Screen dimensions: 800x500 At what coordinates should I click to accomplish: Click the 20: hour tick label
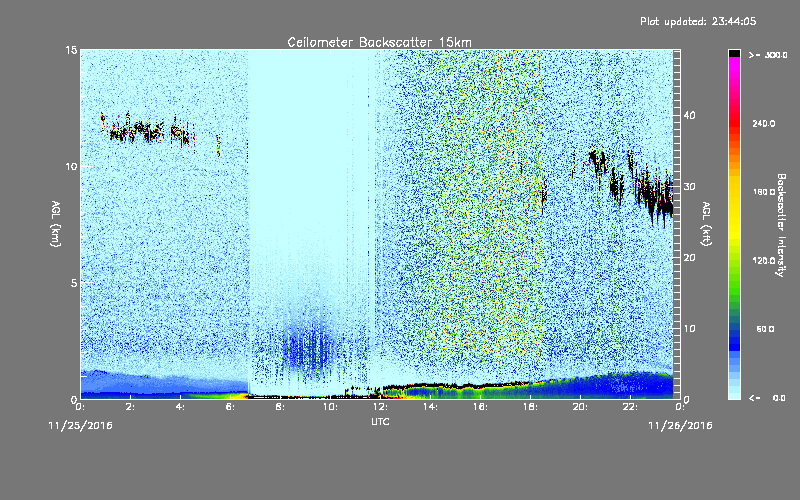580,407
